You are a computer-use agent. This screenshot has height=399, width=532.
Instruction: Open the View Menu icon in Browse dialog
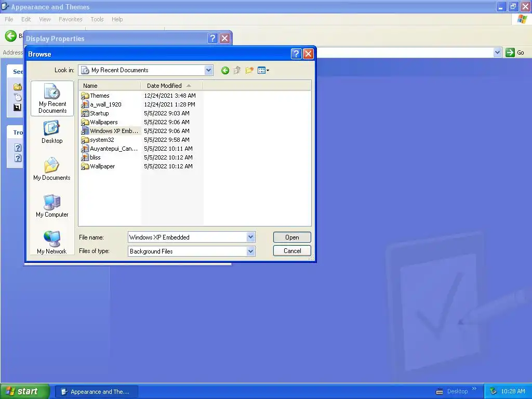click(263, 70)
